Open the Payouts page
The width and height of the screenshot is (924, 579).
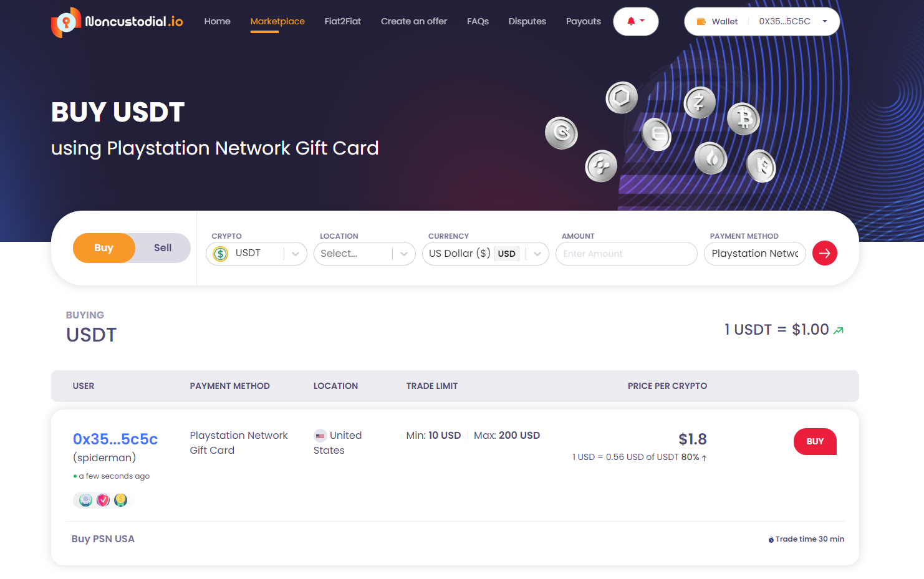click(x=584, y=21)
